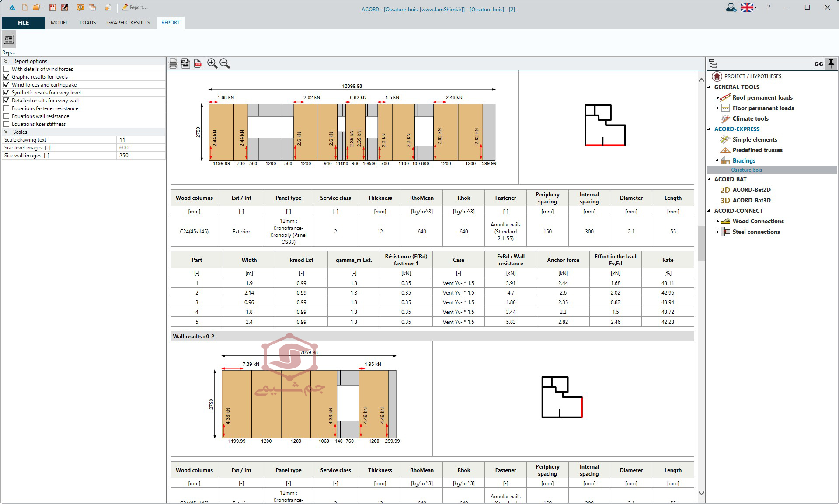This screenshot has width=839, height=504.
Task: Click the CC button in the right panel
Action: point(819,64)
